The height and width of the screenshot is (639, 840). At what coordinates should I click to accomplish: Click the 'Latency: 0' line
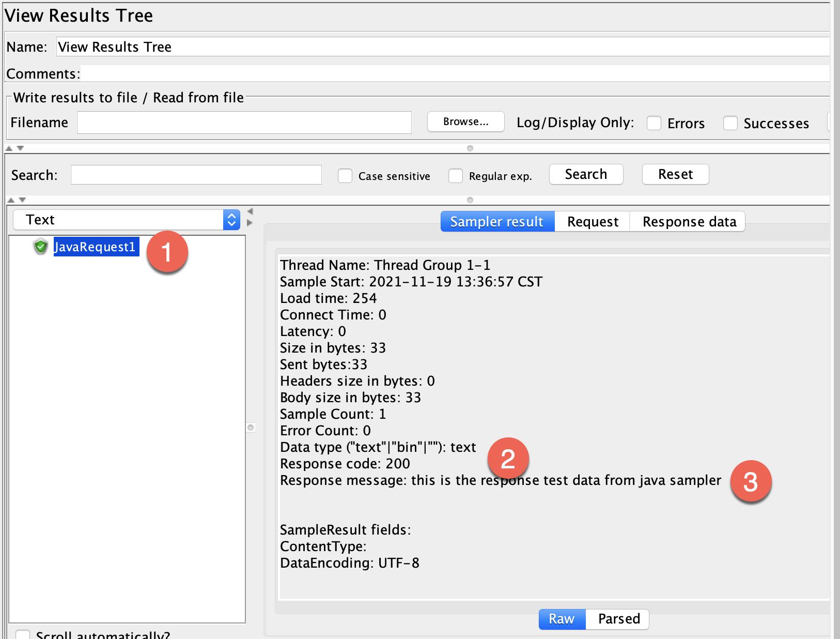tap(313, 331)
